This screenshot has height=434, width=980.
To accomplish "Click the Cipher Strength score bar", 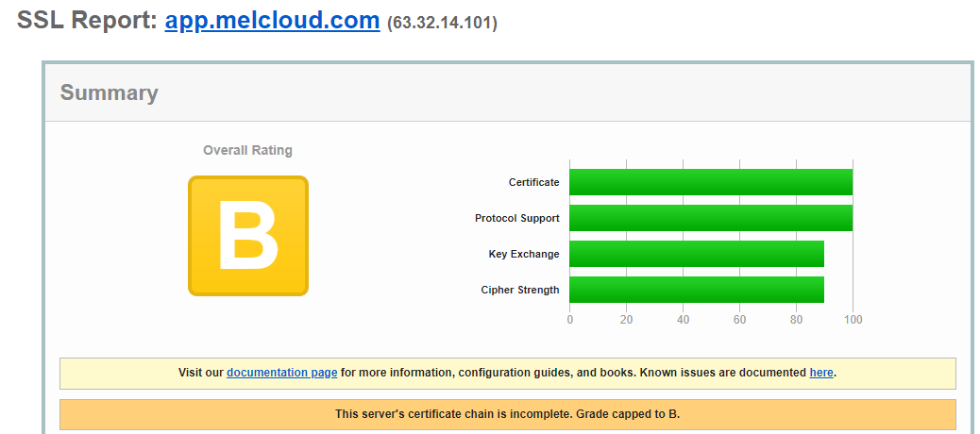I will (696, 290).
